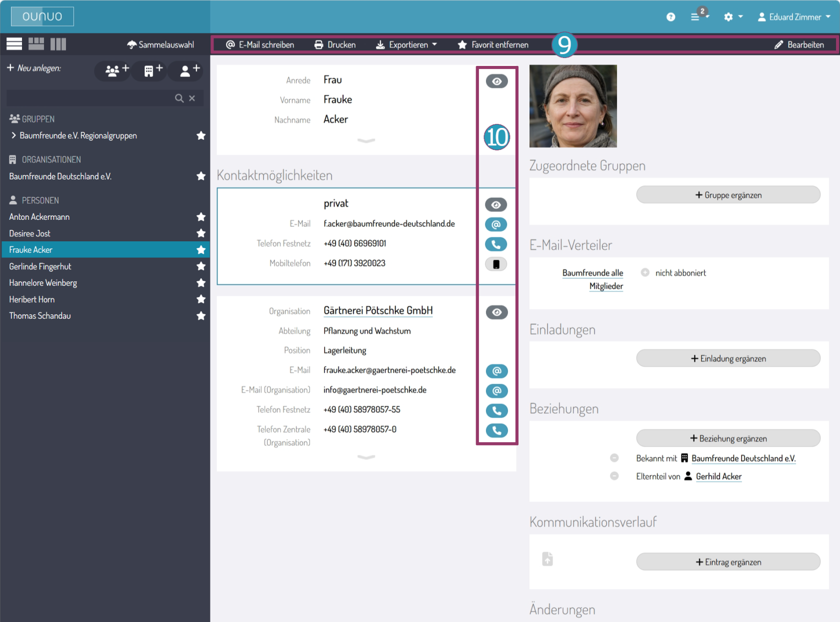Switch to column view icon
This screenshot has height=622, width=840.
pos(58,44)
